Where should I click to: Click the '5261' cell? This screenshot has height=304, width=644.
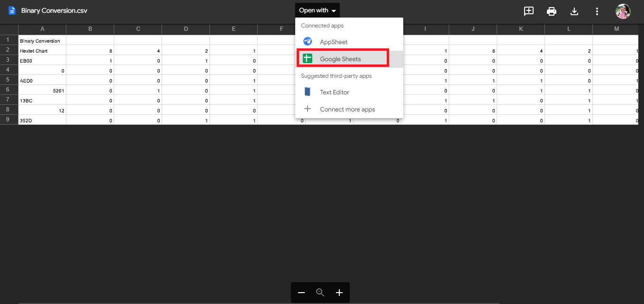click(42, 90)
